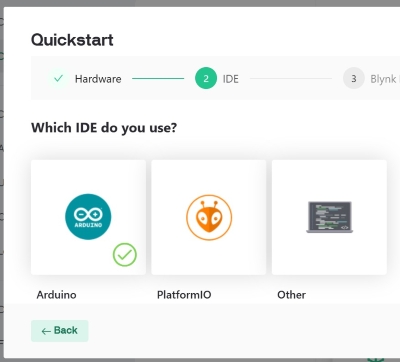The image size is (400, 362).
Task: Click the PlatformIO text label
Action: coord(184,295)
